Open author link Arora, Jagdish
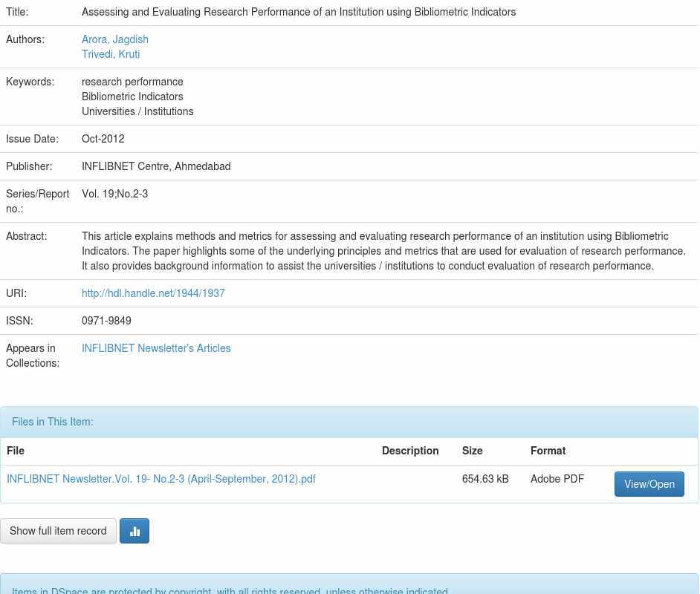The width and height of the screenshot is (700, 594). pyautogui.click(x=114, y=39)
